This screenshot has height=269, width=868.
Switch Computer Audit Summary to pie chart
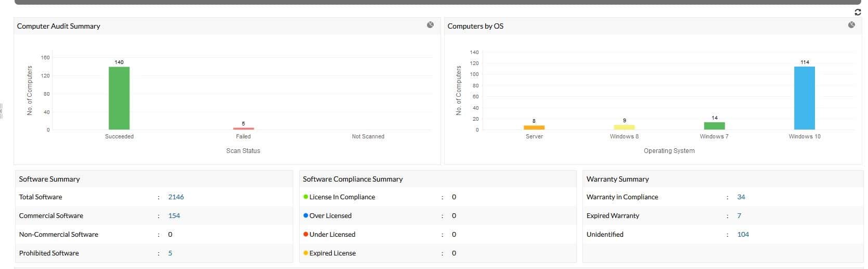pyautogui.click(x=430, y=25)
